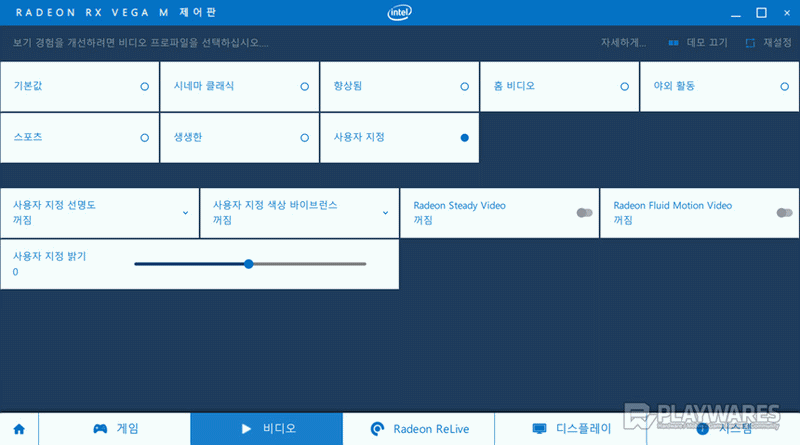Click the 사용자 지정 밝기 slider handle

[248, 264]
